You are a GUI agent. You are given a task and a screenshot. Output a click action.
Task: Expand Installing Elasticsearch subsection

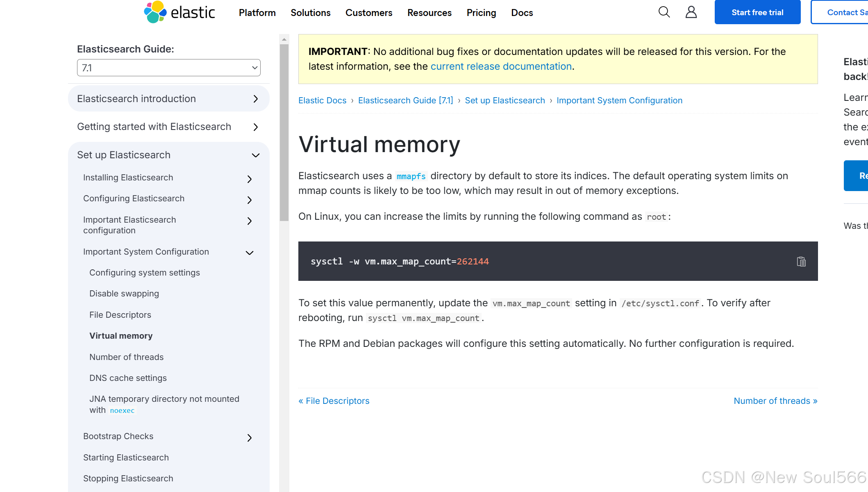(x=249, y=179)
